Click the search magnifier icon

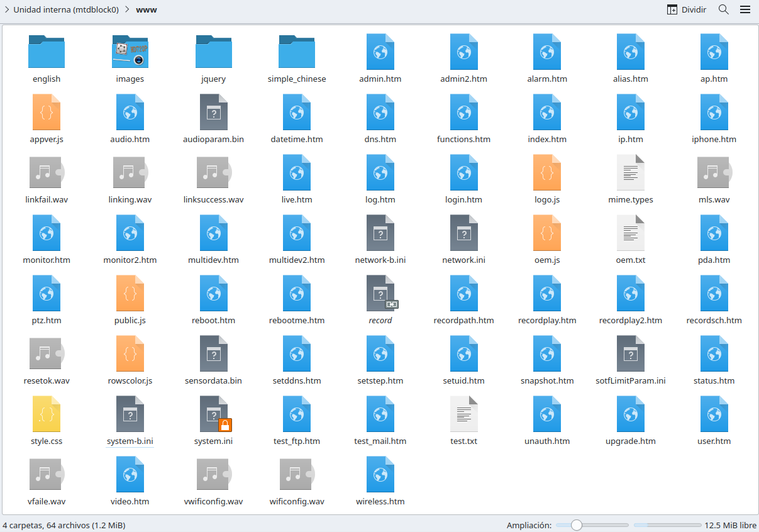pos(724,9)
